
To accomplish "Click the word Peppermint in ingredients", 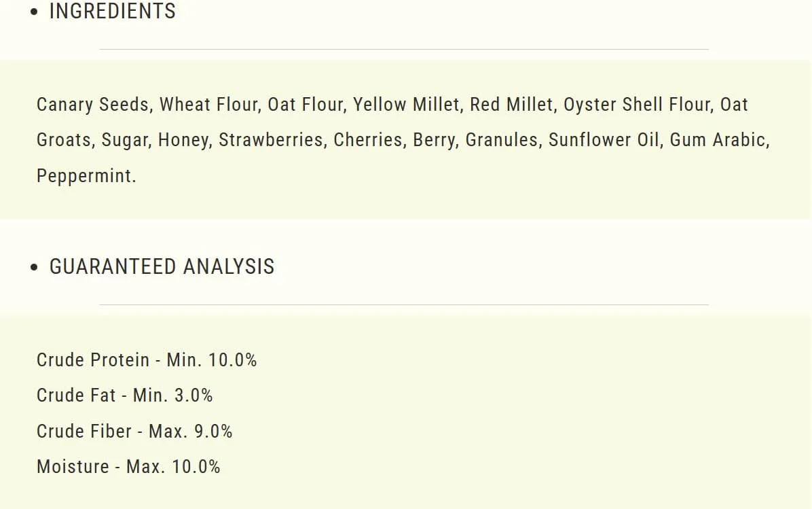I will [x=84, y=176].
